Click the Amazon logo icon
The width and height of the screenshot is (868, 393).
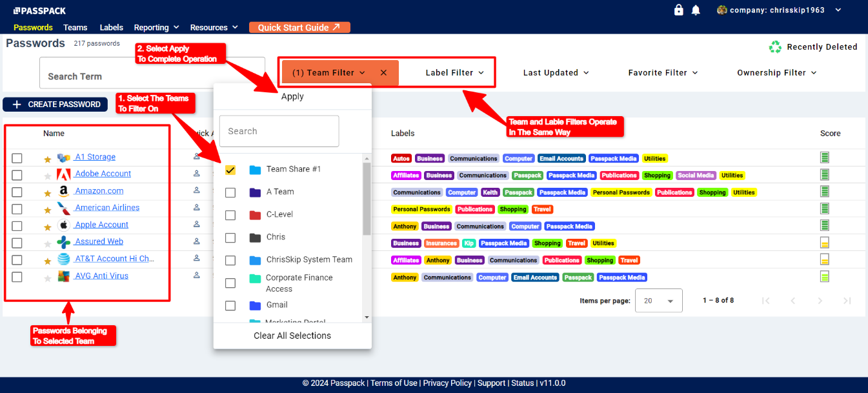tap(63, 192)
